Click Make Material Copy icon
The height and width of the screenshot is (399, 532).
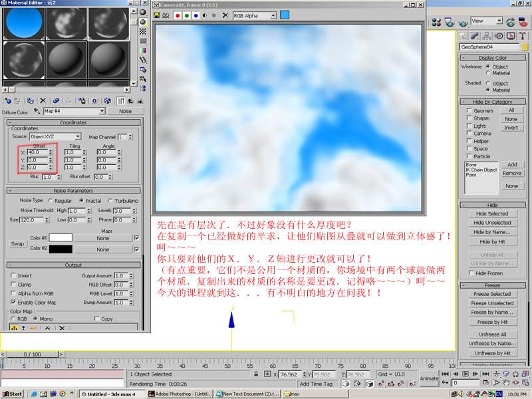pyautogui.click(x=56, y=101)
